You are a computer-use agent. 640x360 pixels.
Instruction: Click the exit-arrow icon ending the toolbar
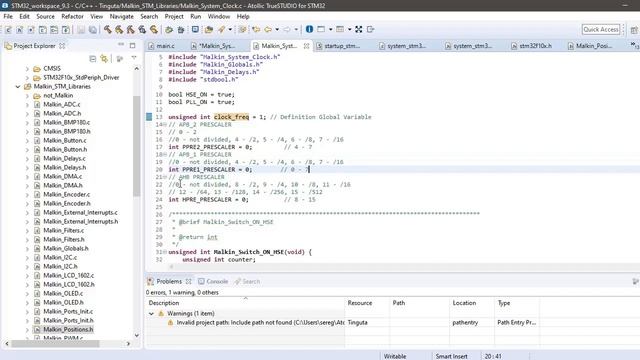point(370,29)
